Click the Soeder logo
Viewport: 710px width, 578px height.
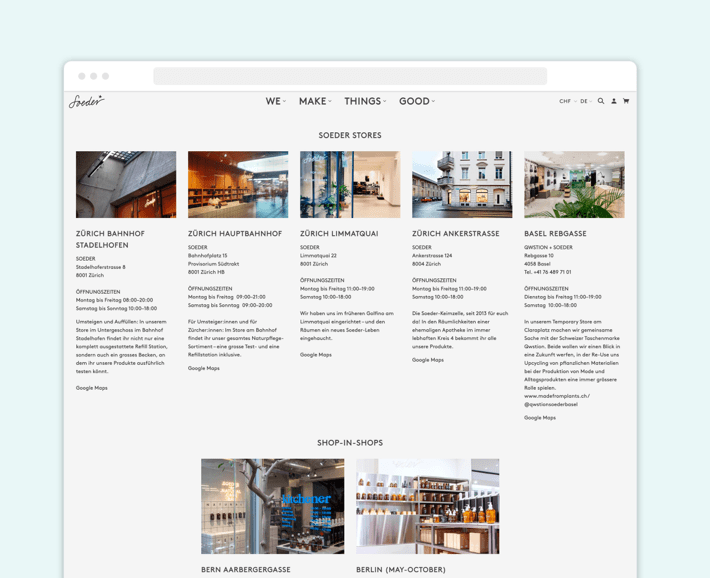coord(86,101)
